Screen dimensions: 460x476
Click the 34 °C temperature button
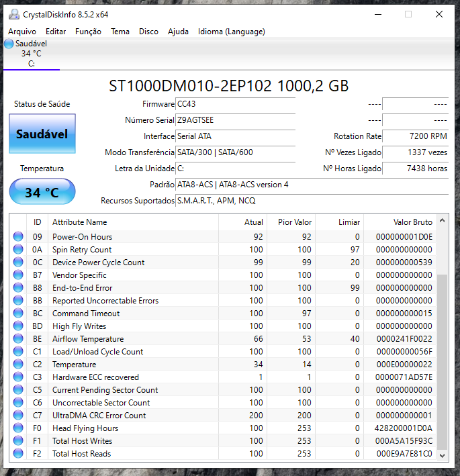pos(42,191)
